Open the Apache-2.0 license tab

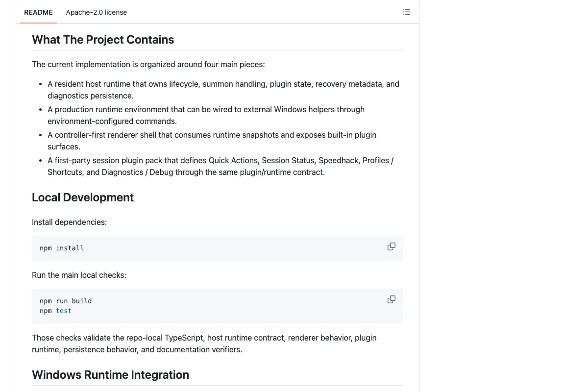97,12
